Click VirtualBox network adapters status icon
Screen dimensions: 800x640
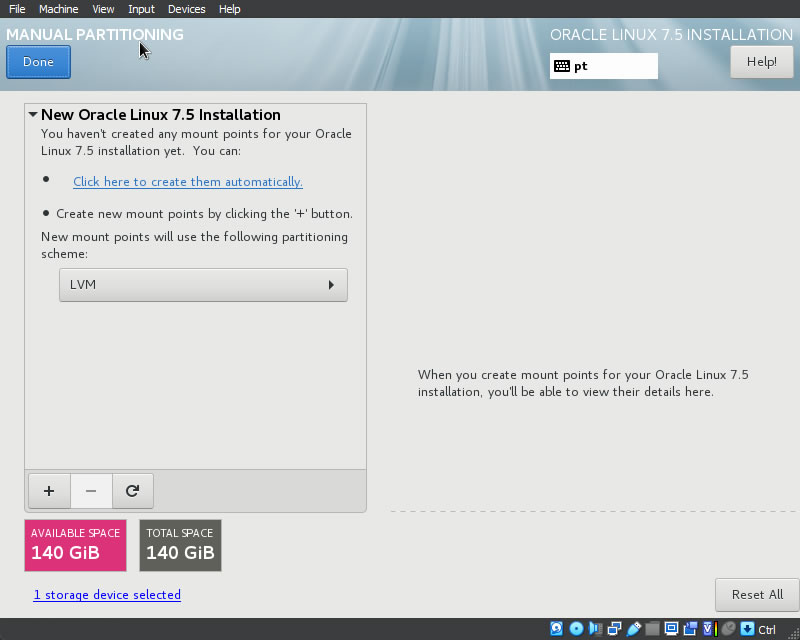[615, 628]
